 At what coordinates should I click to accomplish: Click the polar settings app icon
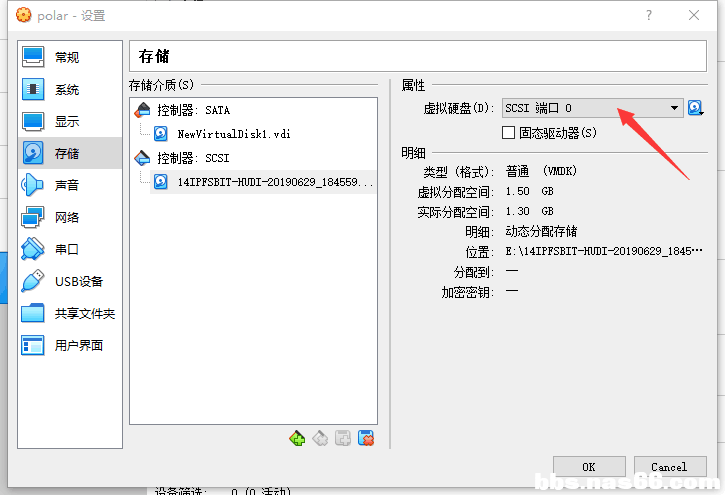23,15
